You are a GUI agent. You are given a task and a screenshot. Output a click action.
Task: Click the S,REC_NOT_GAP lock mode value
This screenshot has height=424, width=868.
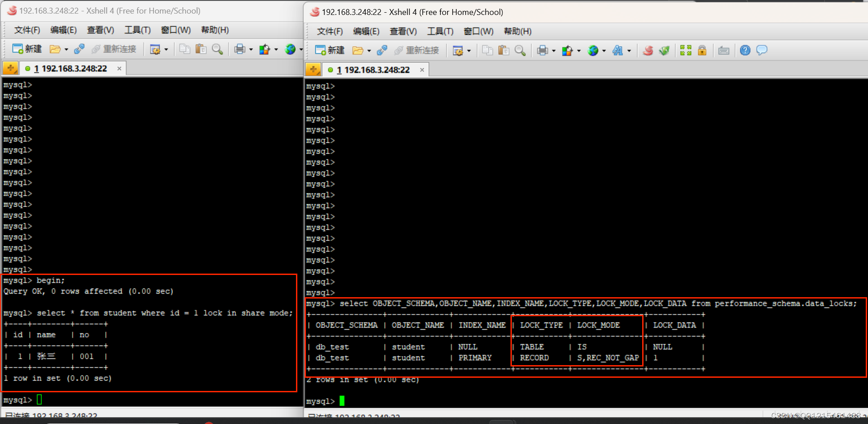coord(608,358)
